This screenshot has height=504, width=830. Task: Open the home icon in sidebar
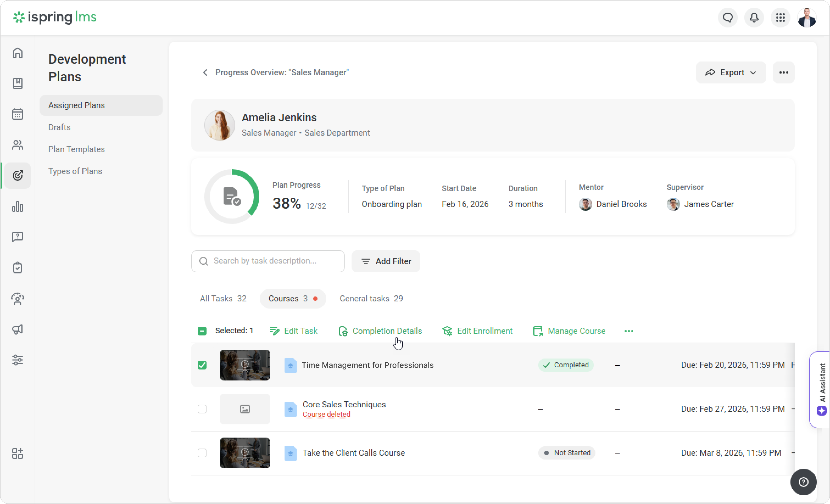(18, 53)
